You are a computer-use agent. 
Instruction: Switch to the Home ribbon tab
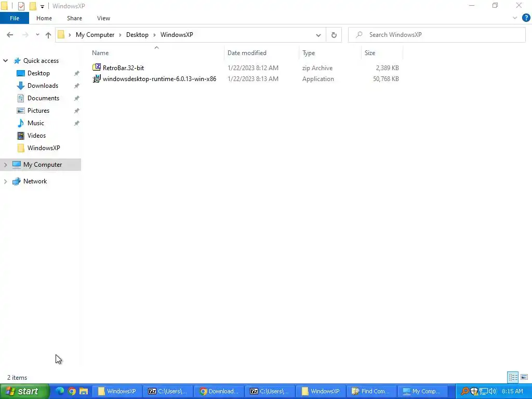[44, 18]
